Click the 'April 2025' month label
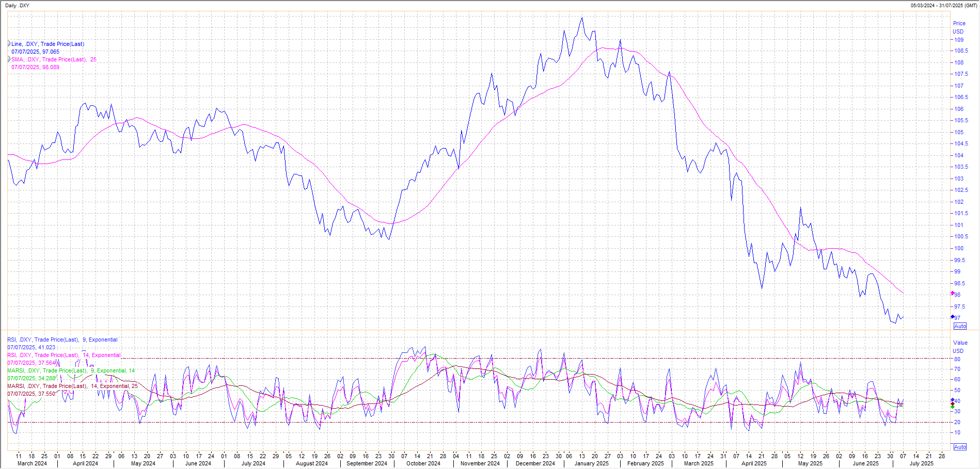The width and height of the screenshot is (980, 469). [754, 463]
